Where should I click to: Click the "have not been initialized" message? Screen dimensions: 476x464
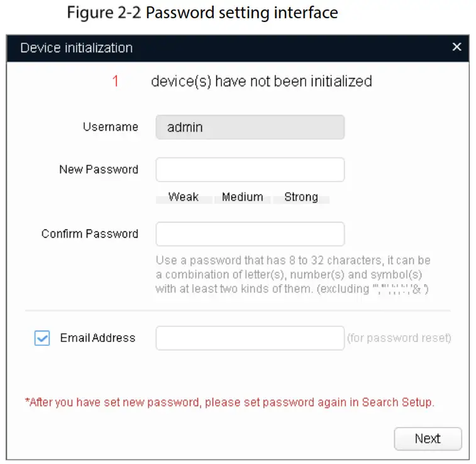[x=261, y=81]
